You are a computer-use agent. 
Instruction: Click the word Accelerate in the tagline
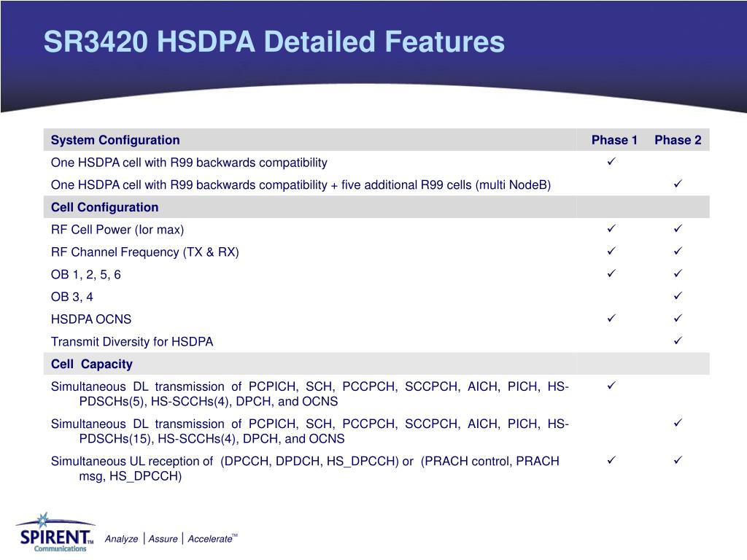209,539
